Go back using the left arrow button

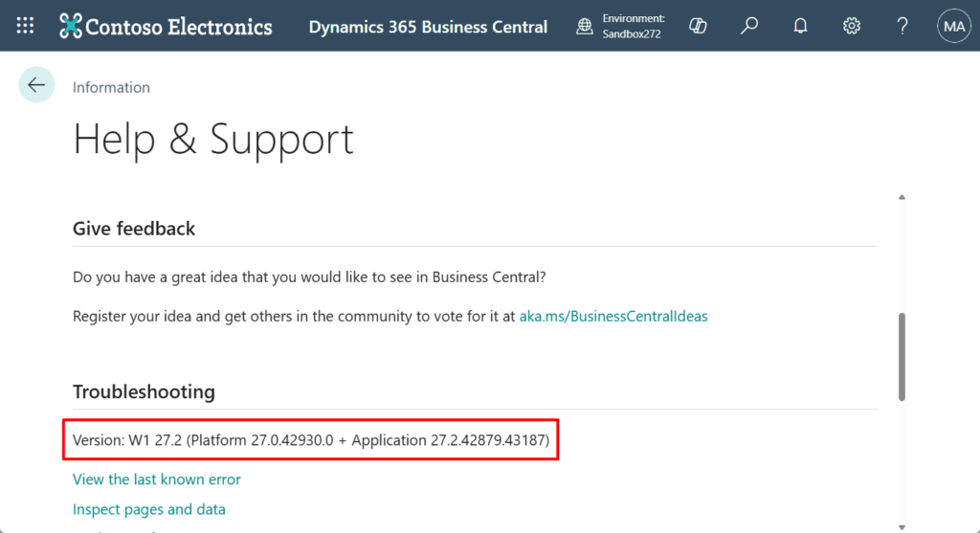click(36, 85)
